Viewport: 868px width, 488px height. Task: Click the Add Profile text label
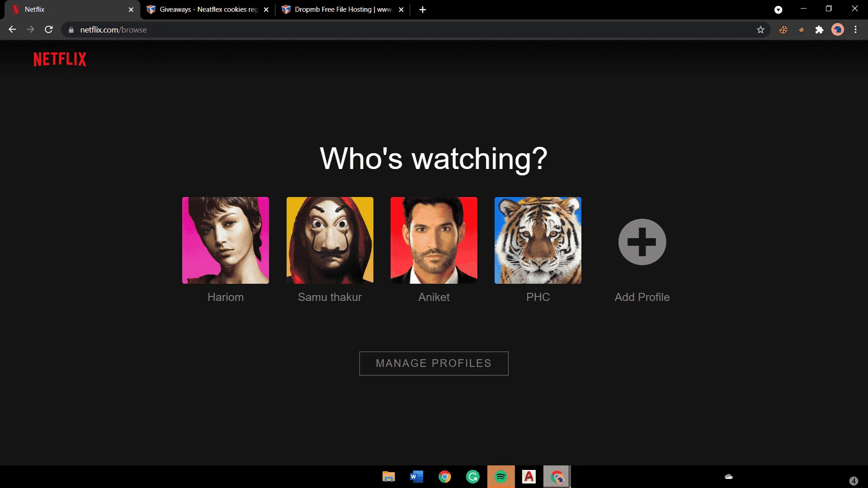point(642,297)
